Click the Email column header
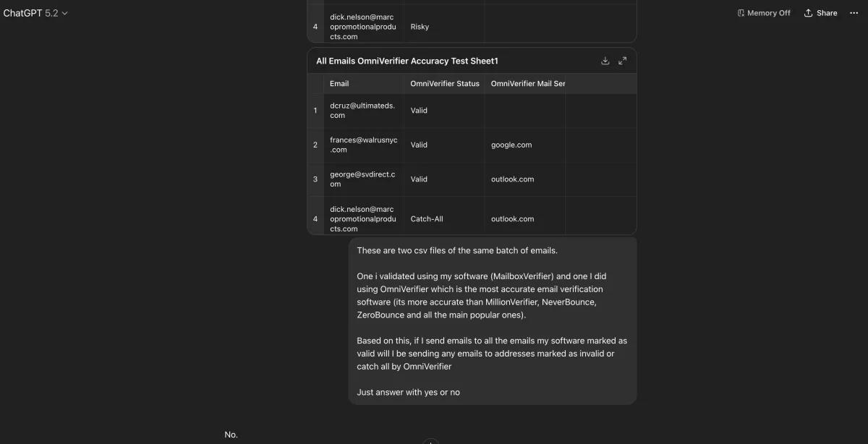 pyautogui.click(x=339, y=84)
